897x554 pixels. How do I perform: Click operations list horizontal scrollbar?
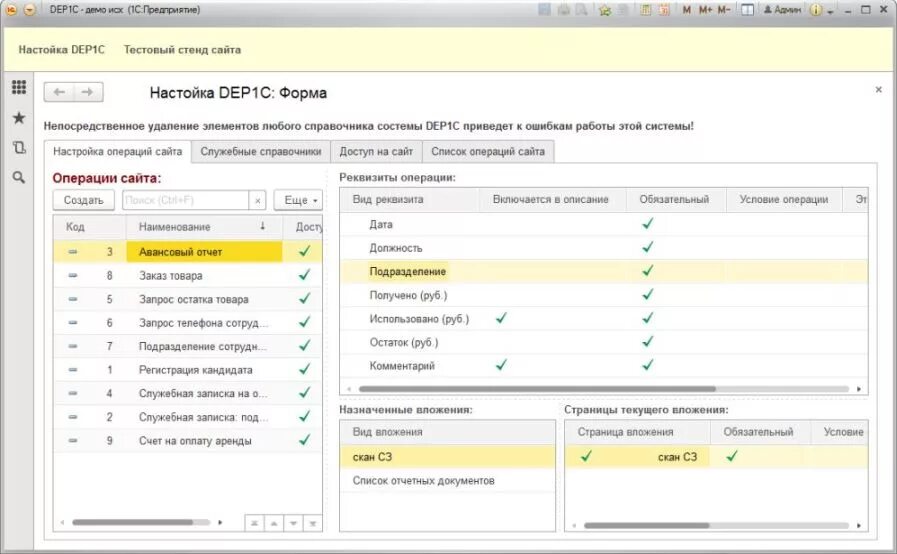(x=133, y=523)
